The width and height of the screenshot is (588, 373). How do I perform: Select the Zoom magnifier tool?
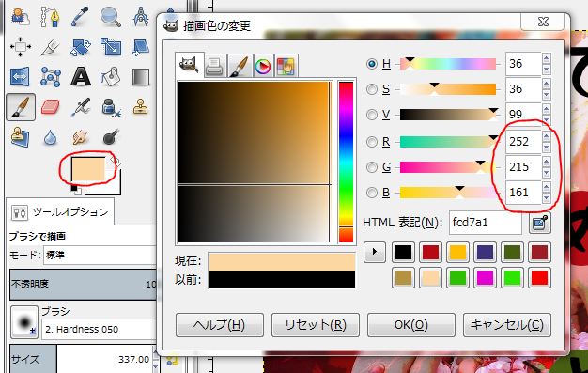(110, 17)
